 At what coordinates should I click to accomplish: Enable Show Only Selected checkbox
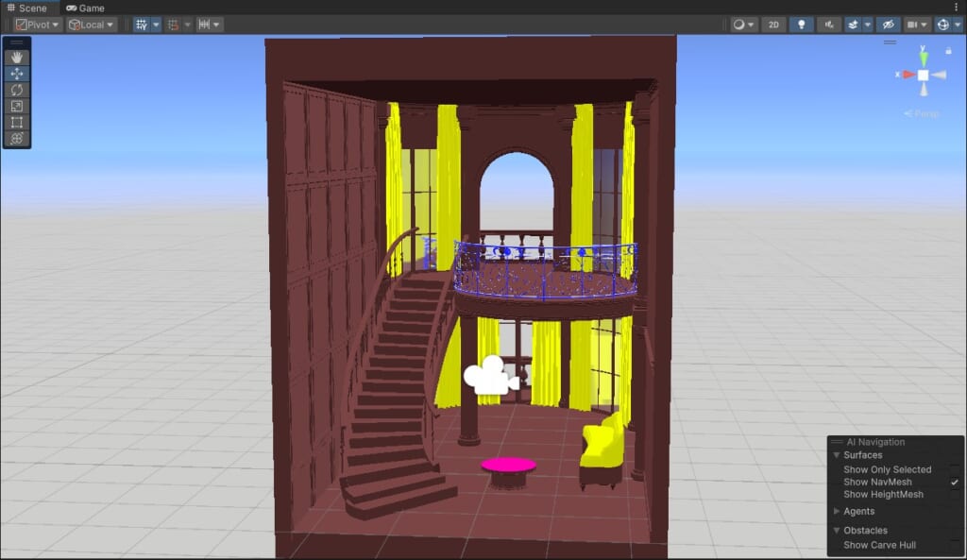click(955, 469)
